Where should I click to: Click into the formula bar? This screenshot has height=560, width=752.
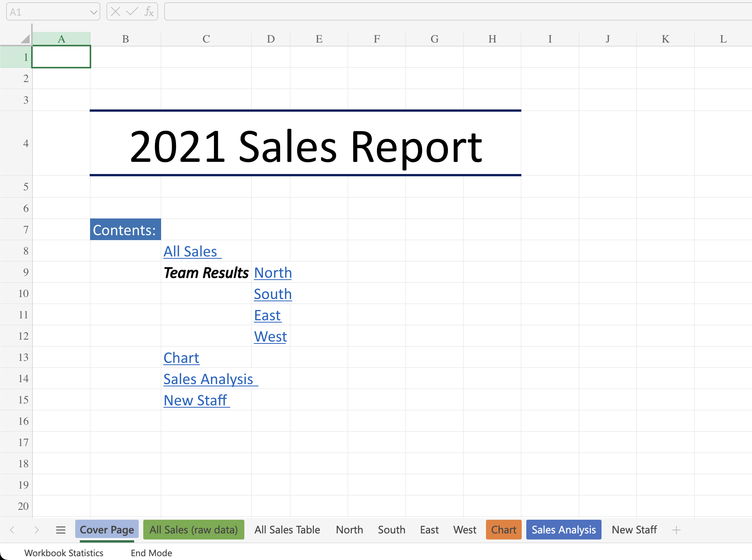tap(458, 12)
